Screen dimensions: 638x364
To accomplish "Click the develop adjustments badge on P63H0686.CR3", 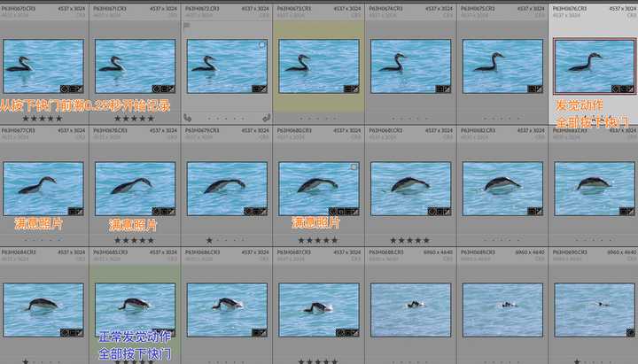I will (x=263, y=333).
